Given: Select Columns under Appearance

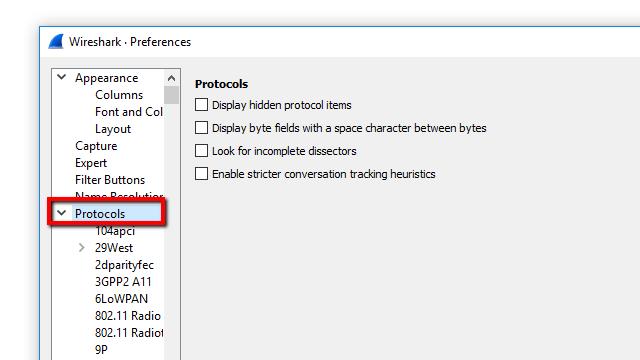Looking at the screenshot, I should (119, 95).
